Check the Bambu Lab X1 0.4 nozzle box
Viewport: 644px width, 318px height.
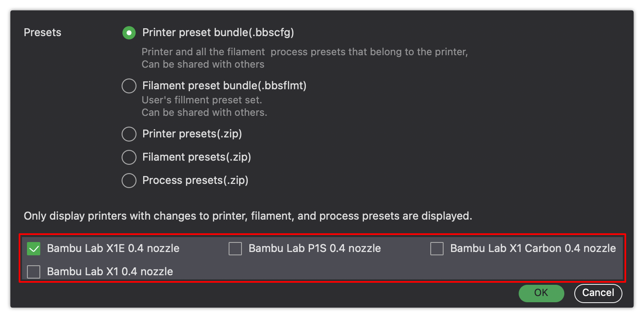click(34, 272)
